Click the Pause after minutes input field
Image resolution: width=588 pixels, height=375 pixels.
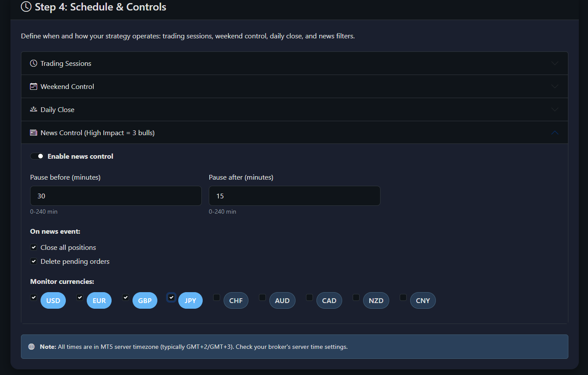coord(295,196)
